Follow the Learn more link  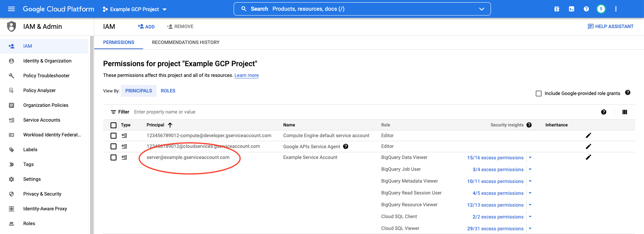click(247, 75)
